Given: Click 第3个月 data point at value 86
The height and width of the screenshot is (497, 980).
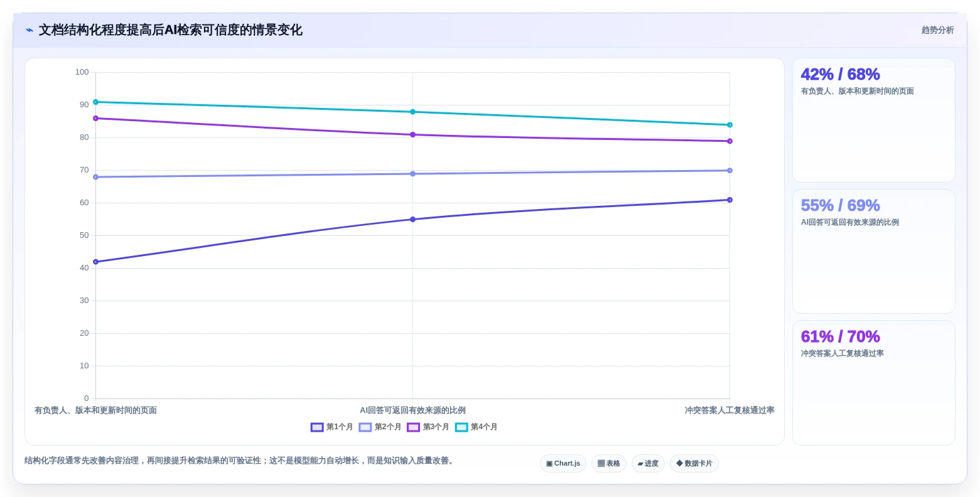Looking at the screenshot, I should (x=96, y=119).
